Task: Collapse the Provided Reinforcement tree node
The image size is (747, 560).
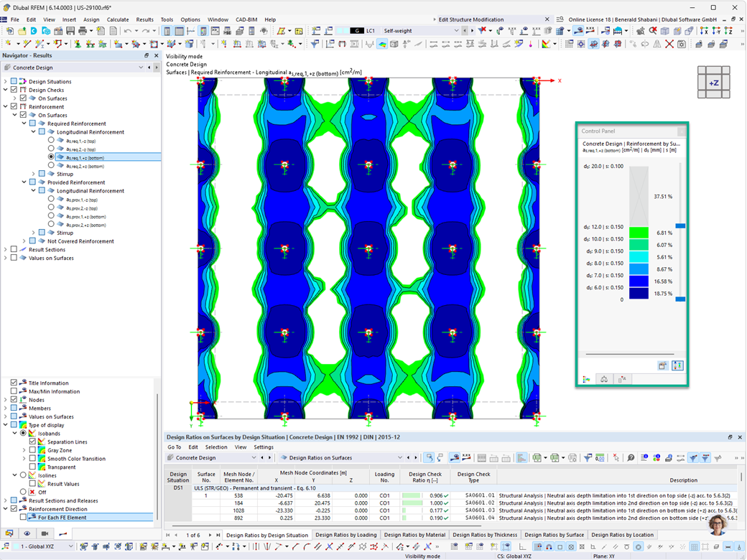Action: 24,182
